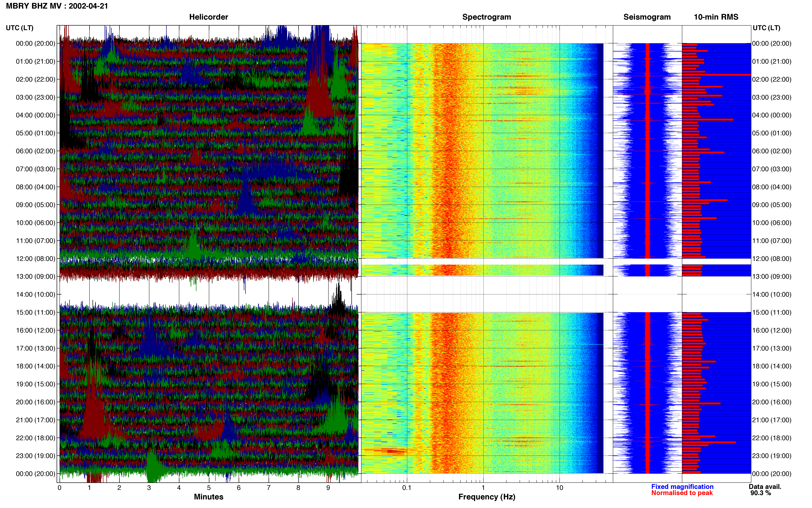Click the '0.1' frequency tick label
Screen dimensions: 812x508
tap(407, 487)
